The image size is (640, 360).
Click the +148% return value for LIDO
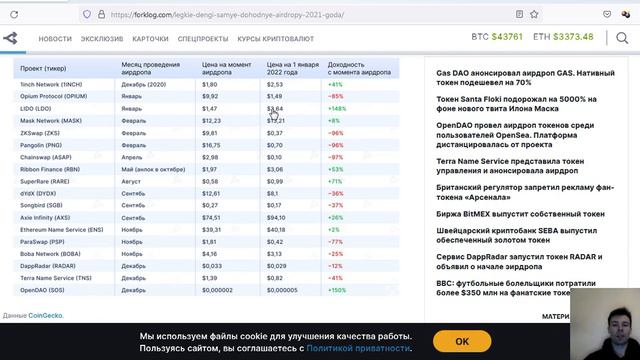click(x=337, y=109)
